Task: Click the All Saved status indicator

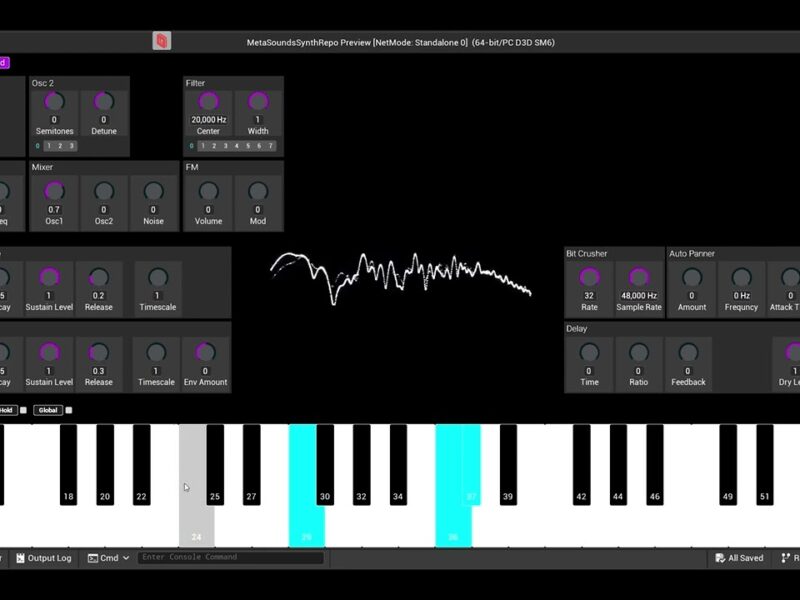Action: click(x=739, y=558)
